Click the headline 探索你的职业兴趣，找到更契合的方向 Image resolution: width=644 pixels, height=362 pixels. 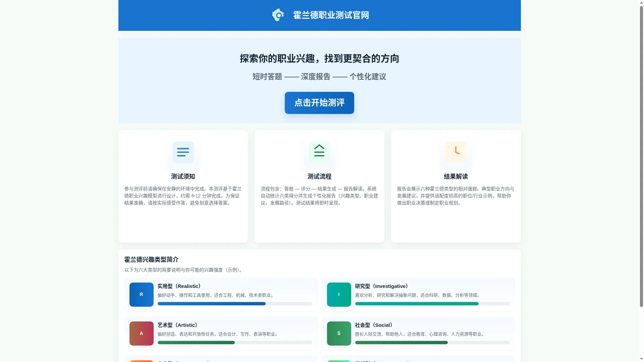319,59
